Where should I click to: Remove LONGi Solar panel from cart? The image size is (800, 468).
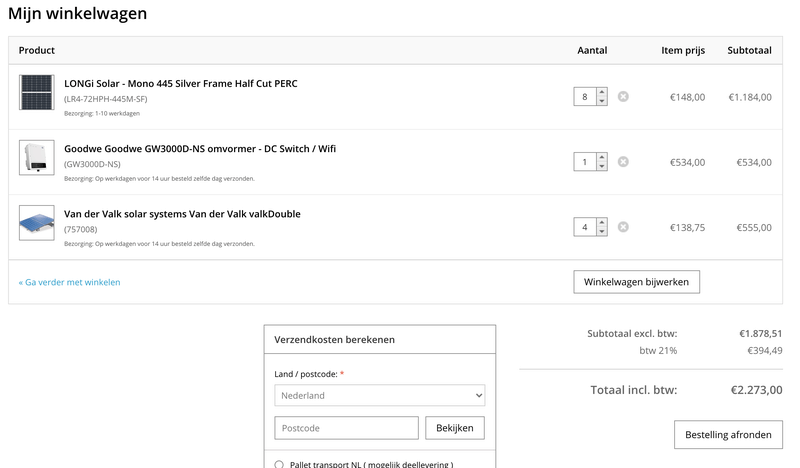(623, 96)
